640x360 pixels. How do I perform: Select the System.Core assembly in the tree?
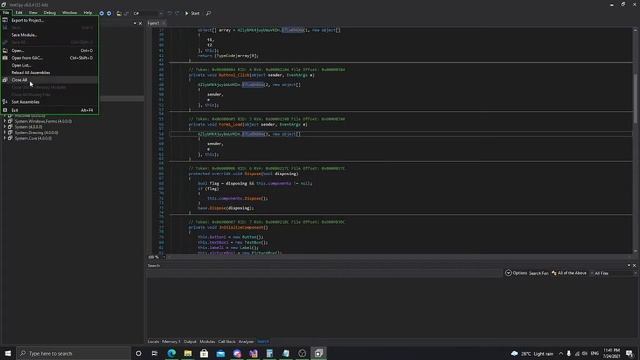[33, 138]
